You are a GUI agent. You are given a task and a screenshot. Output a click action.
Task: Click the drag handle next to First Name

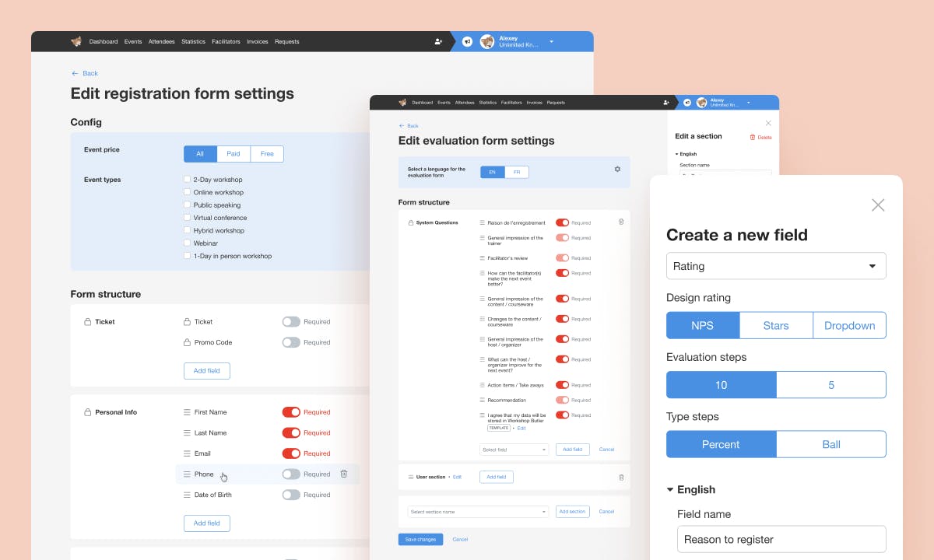pos(187,412)
